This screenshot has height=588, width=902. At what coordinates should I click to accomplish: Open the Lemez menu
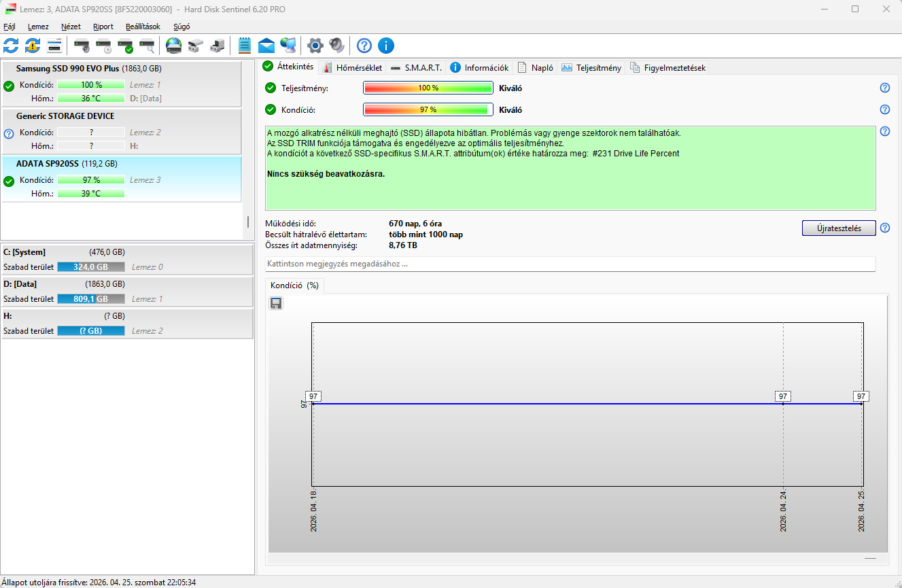(38, 27)
